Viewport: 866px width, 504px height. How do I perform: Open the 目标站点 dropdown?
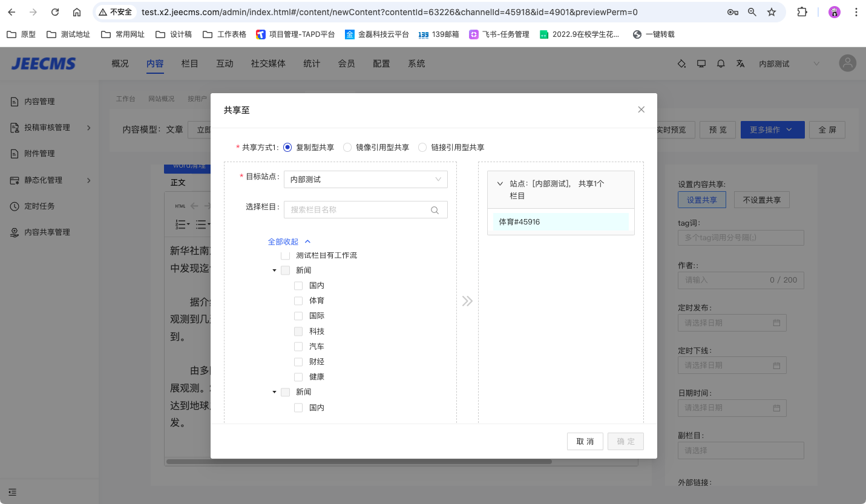coord(366,179)
